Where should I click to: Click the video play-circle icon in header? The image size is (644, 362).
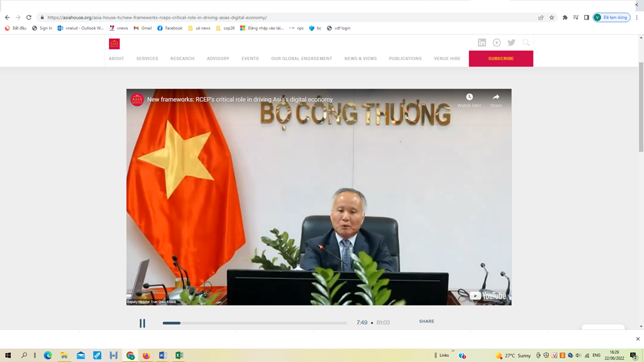click(x=497, y=43)
